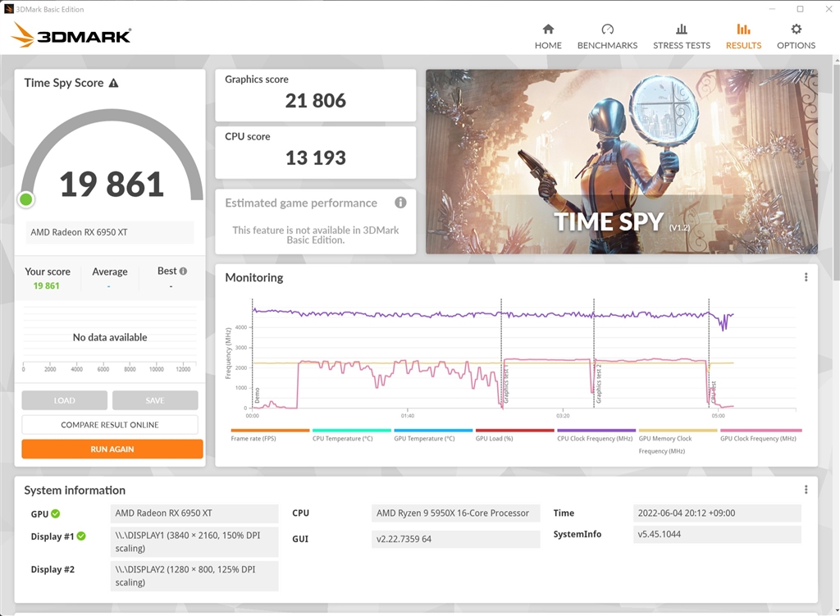Image resolution: width=840 pixels, height=616 pixels.
Task: Click the Demo marker on the chart
Action: tap(257, 395)
